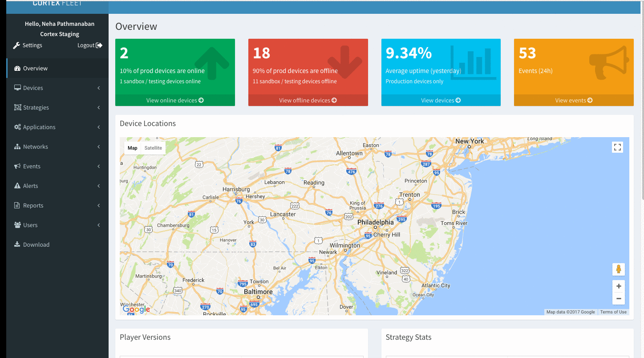The image size is (644, 358).
Task: Open the Strategies menu item
Action: [57, 107]
